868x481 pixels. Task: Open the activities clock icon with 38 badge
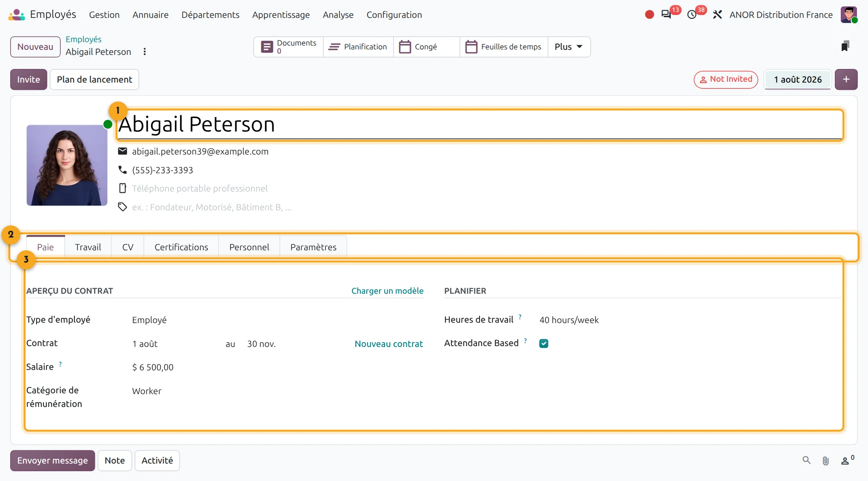[692, 15]
